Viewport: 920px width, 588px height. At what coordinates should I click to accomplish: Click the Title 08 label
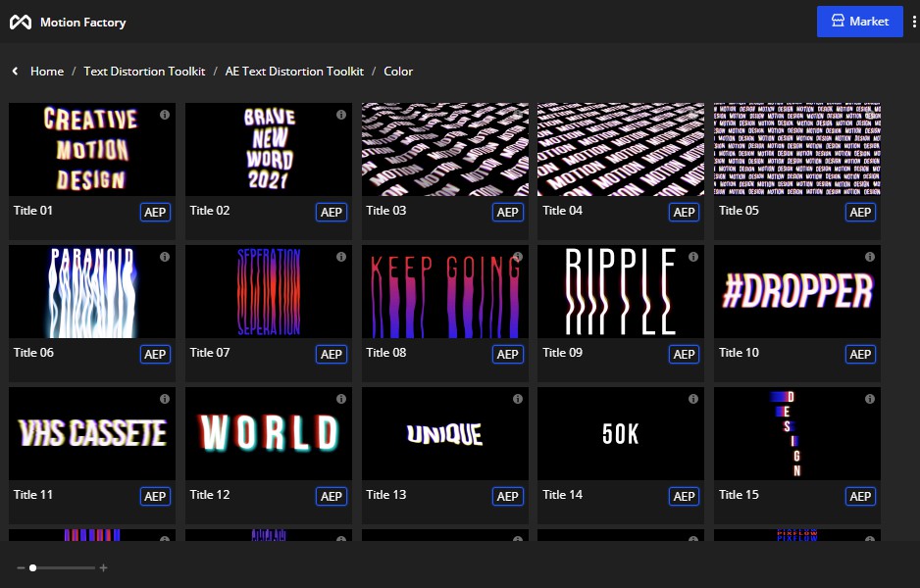(x=386, y=353)
